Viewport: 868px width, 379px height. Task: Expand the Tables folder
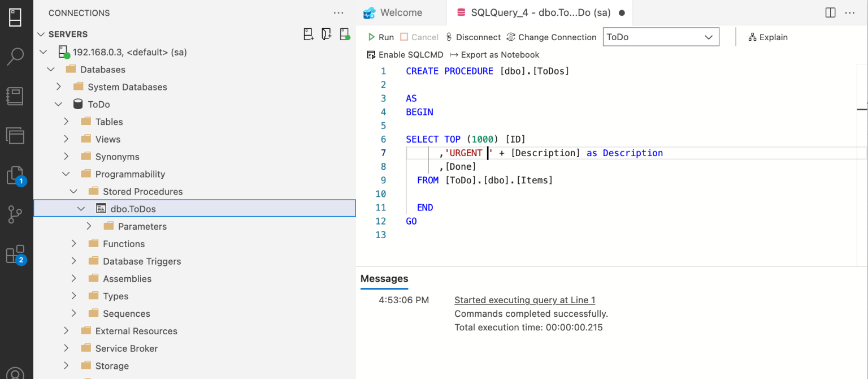click(x=66, y=122)
